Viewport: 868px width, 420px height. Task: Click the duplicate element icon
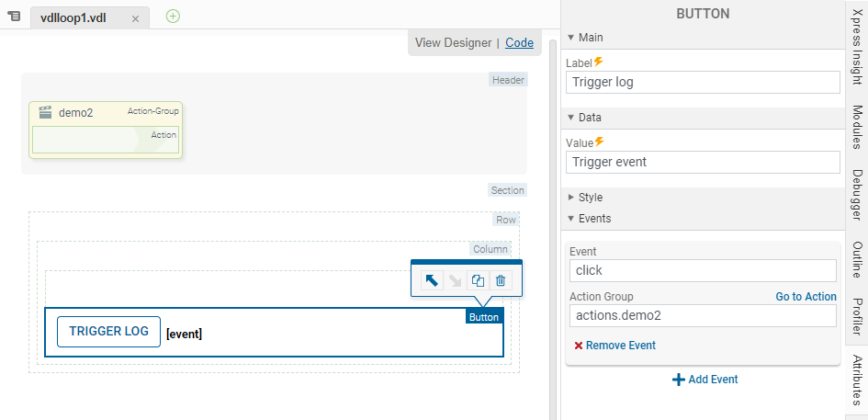click(x=478, y=281)
